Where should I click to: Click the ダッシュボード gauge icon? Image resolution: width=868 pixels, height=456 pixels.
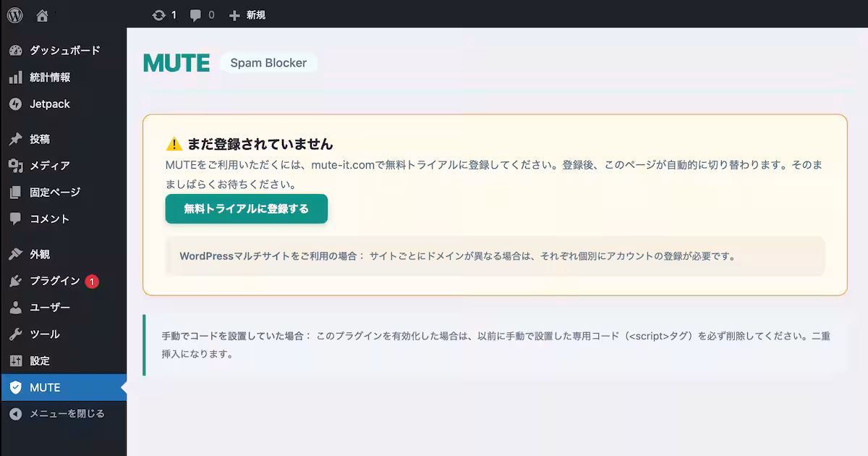[x=16, y=51]
